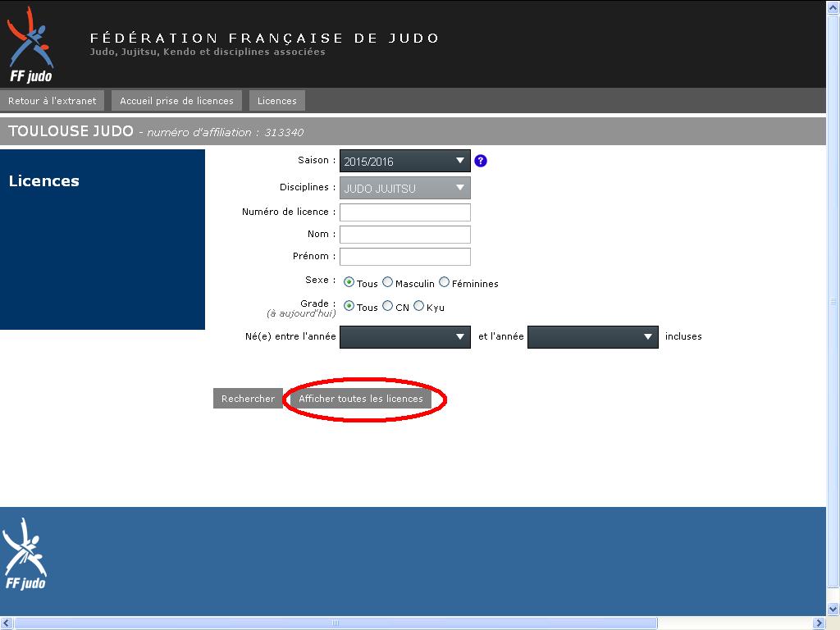Click Afficher toutes les licences button
Screen dimensions: 840x630
(x=360, y=399)
